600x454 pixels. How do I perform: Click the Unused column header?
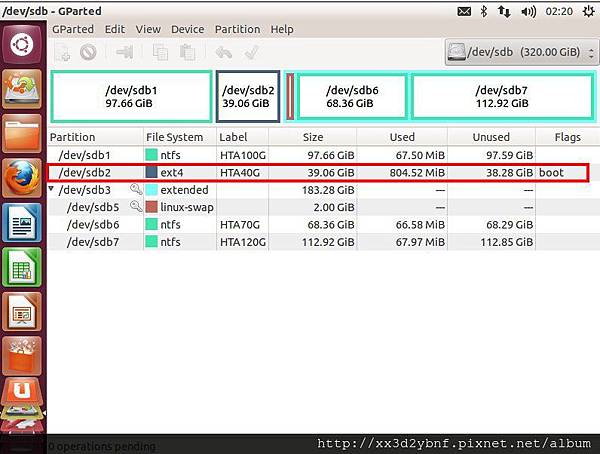coord(491,137)
